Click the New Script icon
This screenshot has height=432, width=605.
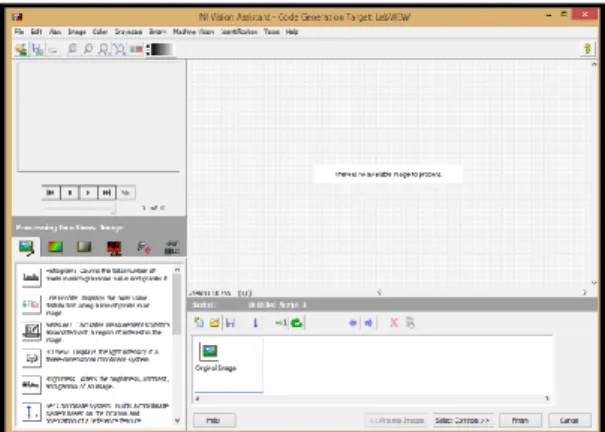coord(199,322)
